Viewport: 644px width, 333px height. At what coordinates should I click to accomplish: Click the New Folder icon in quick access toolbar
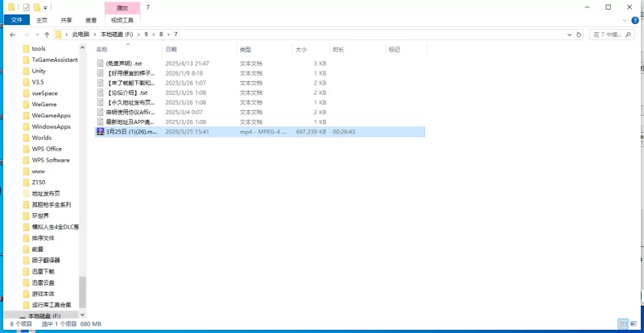36,7
